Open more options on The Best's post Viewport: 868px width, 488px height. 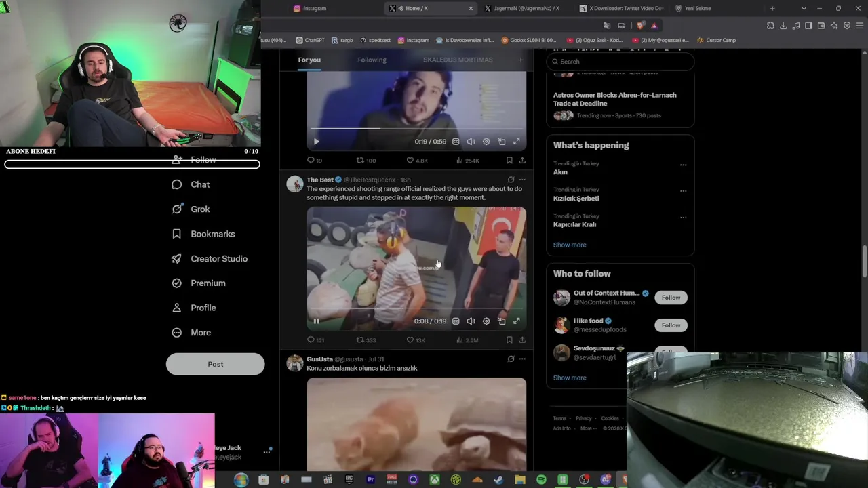tap(522, 180)
